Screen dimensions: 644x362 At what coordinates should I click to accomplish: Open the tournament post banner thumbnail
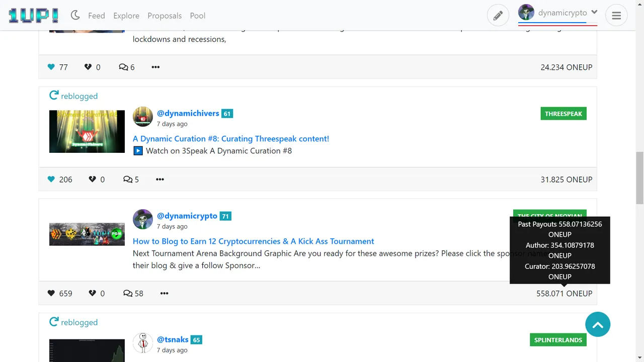point(87,234)
